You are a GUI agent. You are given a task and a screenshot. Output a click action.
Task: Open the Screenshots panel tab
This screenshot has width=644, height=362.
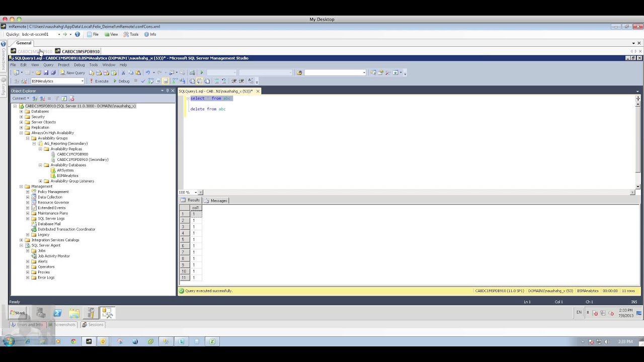62,324
